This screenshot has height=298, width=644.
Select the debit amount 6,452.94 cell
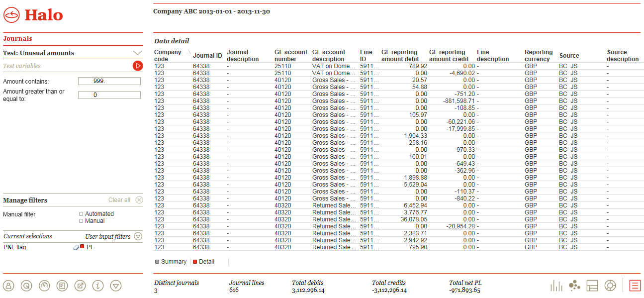pos(415,205)
